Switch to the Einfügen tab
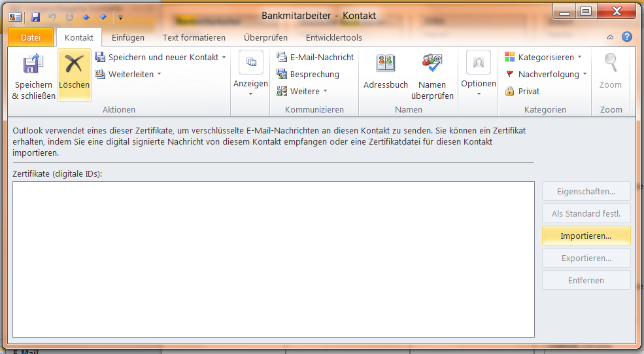Screen dimensions: 644x354 click(128, 37)
